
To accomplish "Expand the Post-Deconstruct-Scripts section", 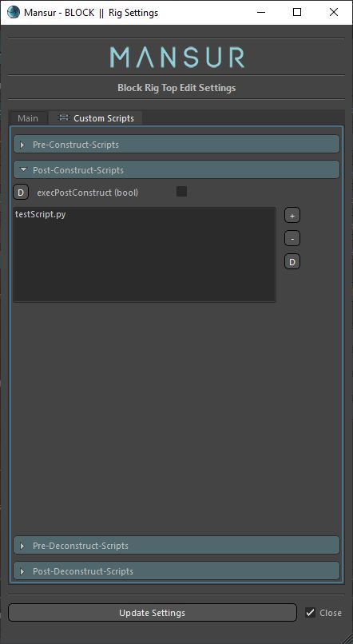I will (176, 571).
